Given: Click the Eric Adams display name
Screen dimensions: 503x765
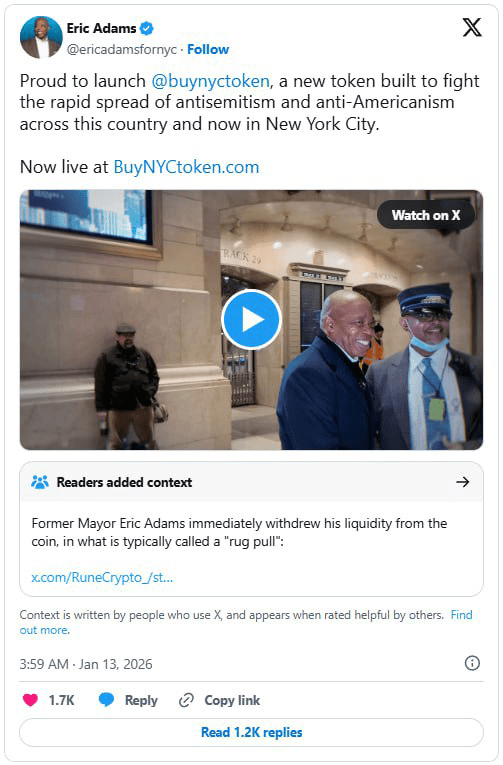Looking at the screenshot, I should coord(101,28).
